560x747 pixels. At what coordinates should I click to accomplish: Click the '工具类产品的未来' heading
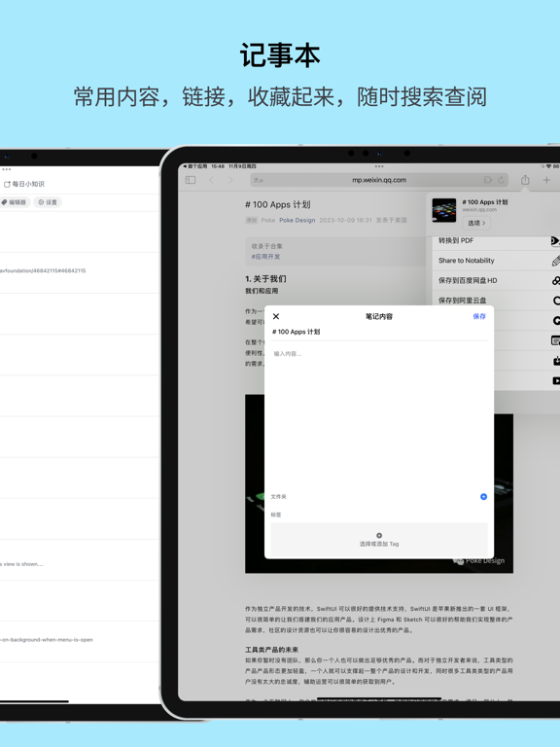[272, 650]
